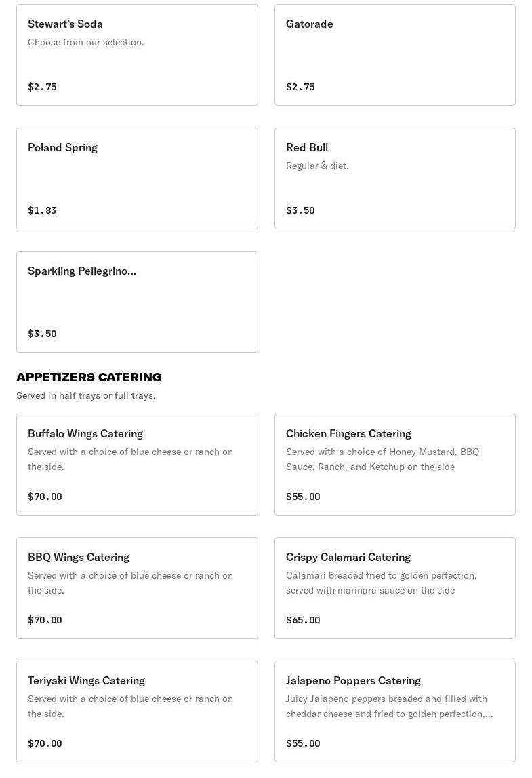Click the "Regular & diet." description text

[x=317, y=166]
